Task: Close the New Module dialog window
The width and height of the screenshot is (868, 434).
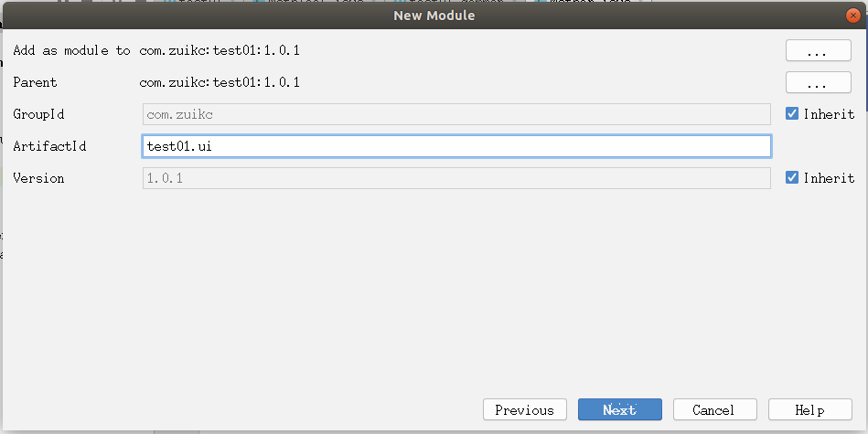Action: (x=852, y=16)
